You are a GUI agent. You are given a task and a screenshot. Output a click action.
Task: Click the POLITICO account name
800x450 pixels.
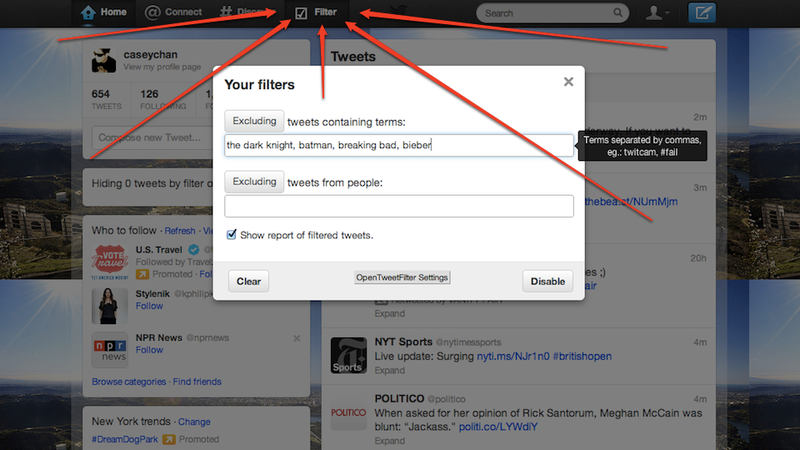coord(399,398)
